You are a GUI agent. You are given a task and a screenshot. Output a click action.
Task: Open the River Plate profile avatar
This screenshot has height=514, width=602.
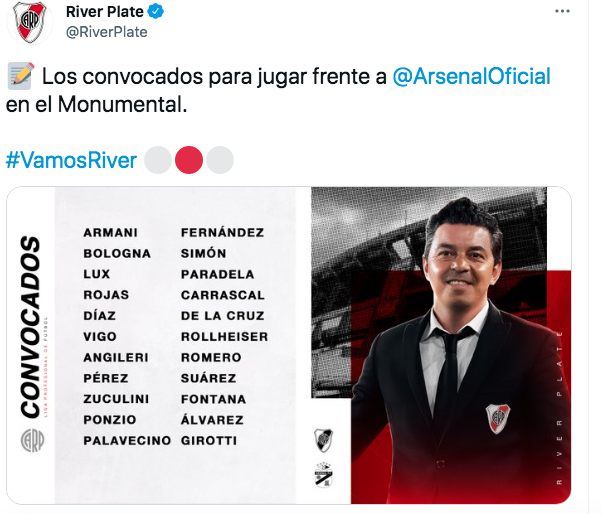click(x=29, y=21)
